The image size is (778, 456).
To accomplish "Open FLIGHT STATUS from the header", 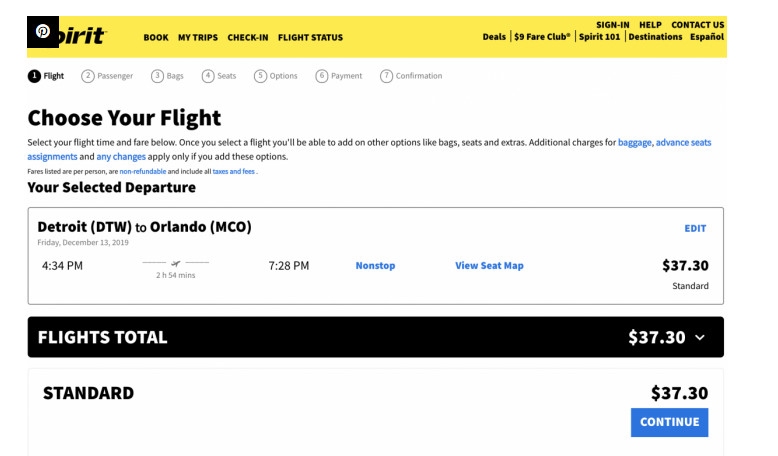I will click(x=310, y=38).
